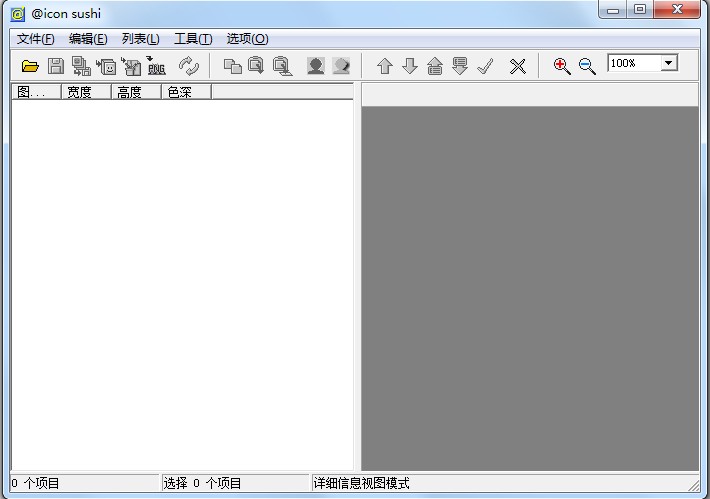Maximize the @icon sushi window
This screenshot has height=499, width=710.
pos(640,10)
